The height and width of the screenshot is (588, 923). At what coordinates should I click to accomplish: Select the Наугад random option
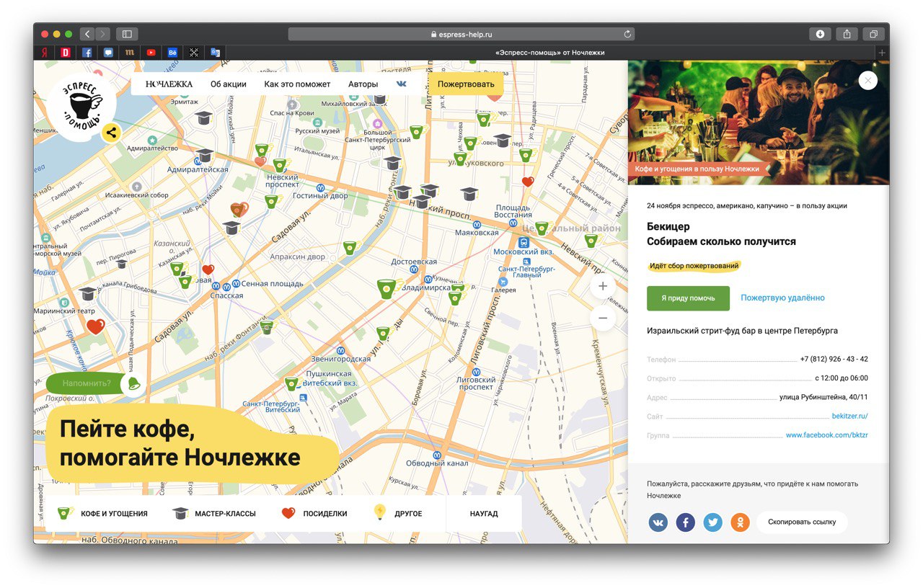pyautogui.click(x=484, y=514)
